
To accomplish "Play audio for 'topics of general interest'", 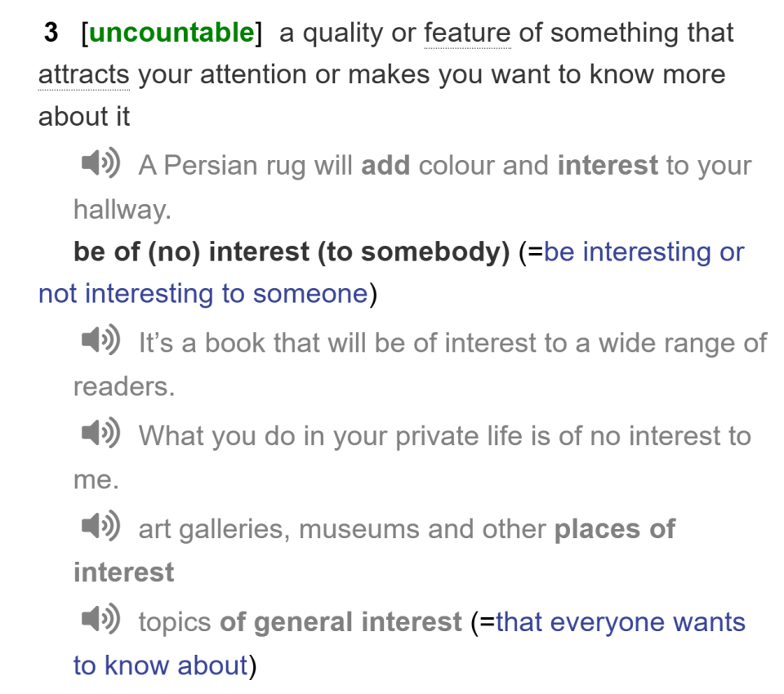I will coord(100,620).
